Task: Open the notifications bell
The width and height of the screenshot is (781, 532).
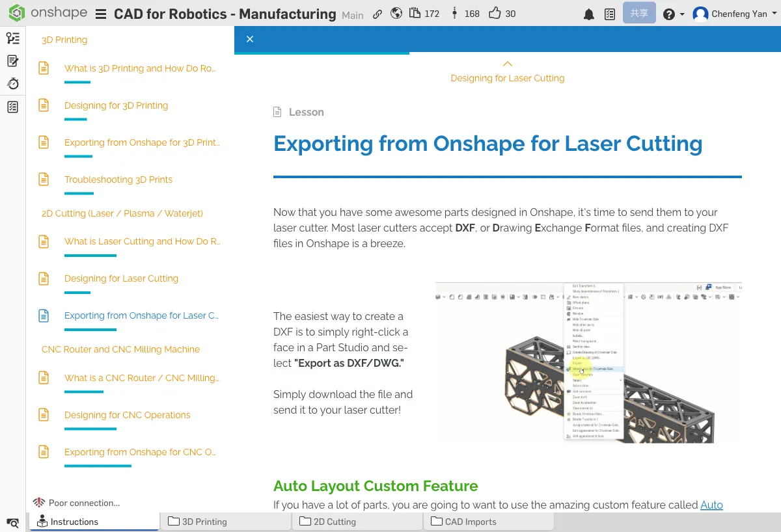Action: [589, 14]
